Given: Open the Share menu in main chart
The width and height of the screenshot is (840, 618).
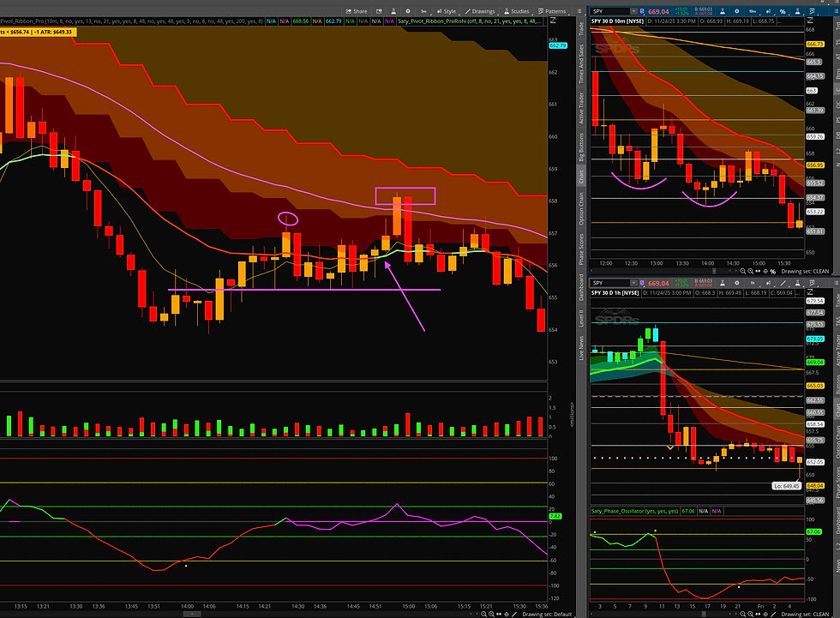Looking at the screenshot, I should [357, 11].
